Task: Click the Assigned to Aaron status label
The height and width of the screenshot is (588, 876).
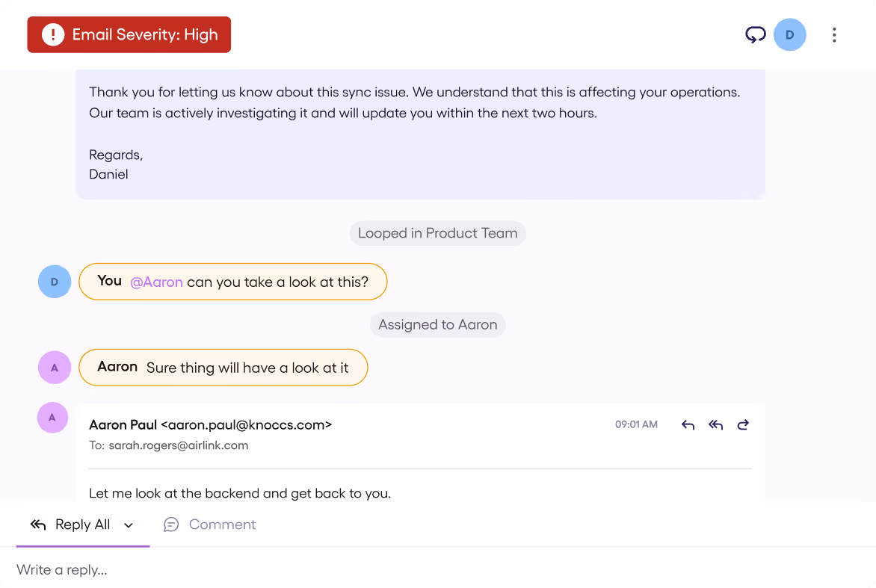Action: point(438,324)
